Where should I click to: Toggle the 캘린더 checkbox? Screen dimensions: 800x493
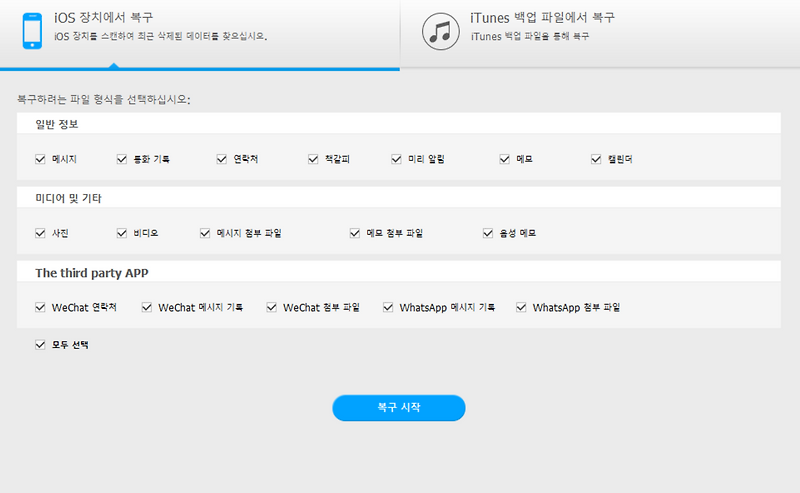click(596, 159)
